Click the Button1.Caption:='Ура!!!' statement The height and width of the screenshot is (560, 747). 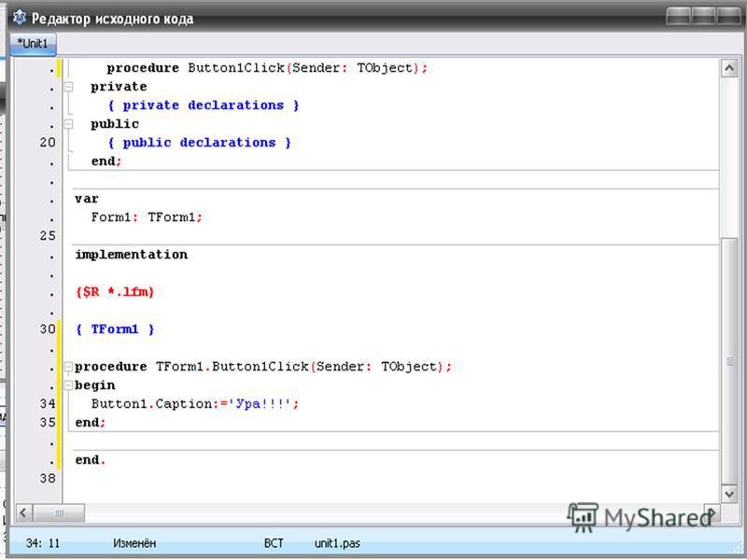click(195, 404)
